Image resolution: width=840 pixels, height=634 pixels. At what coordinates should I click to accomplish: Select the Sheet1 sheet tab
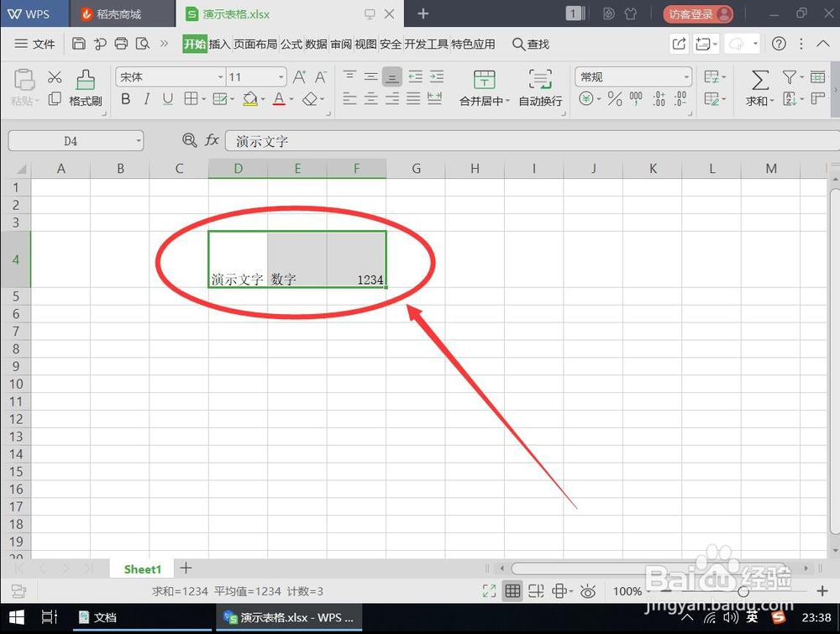coord(141,569)
